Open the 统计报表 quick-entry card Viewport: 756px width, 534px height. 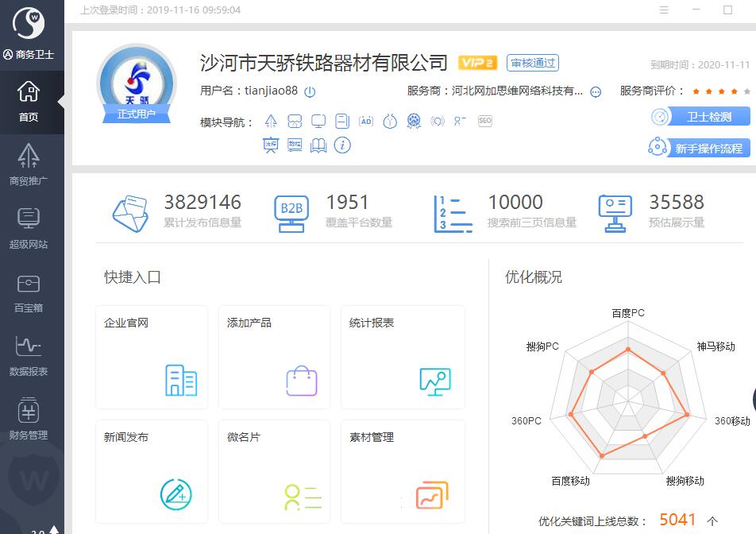pyautogui.click(x=403, y=357)
